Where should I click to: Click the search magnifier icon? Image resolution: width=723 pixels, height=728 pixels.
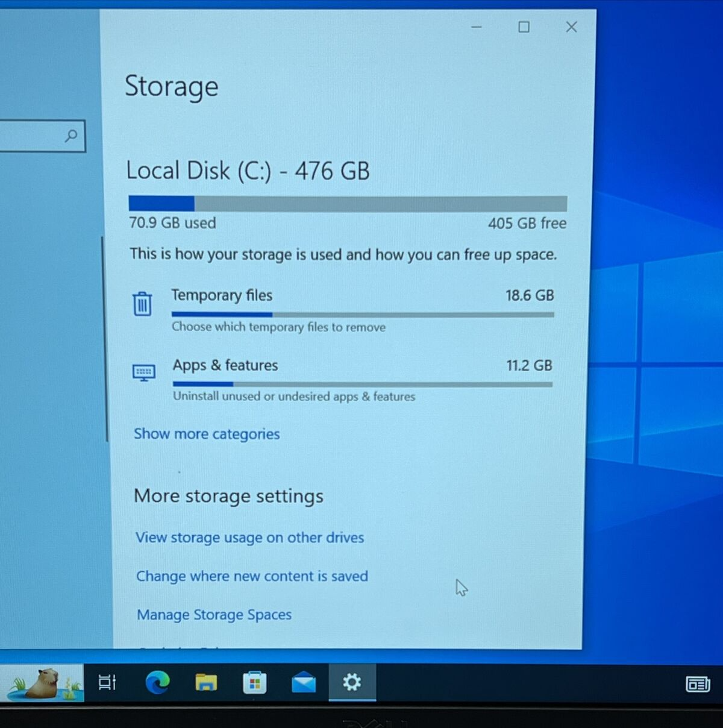click(72, 136)
